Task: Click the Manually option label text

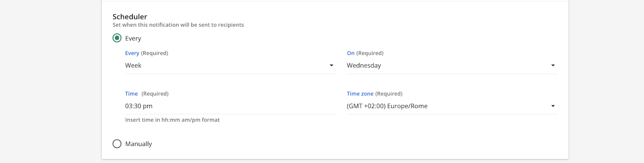Action: (138, 144)
